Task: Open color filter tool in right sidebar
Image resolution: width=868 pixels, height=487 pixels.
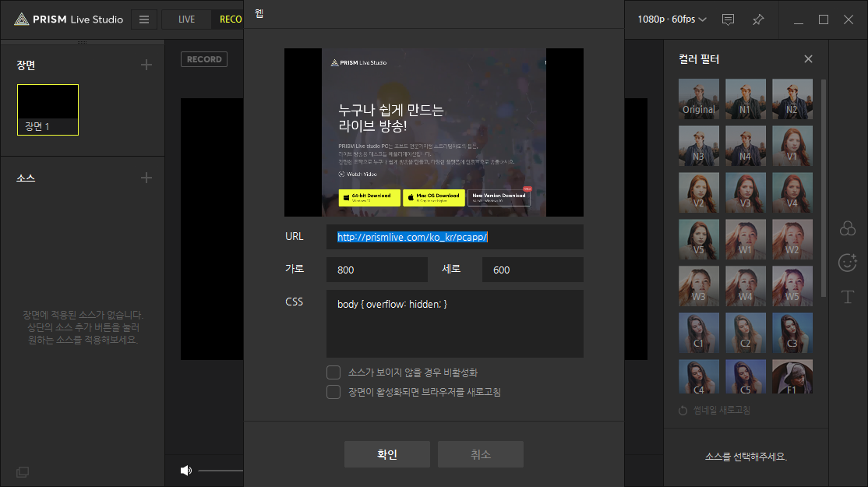Action: coord(848,228)
